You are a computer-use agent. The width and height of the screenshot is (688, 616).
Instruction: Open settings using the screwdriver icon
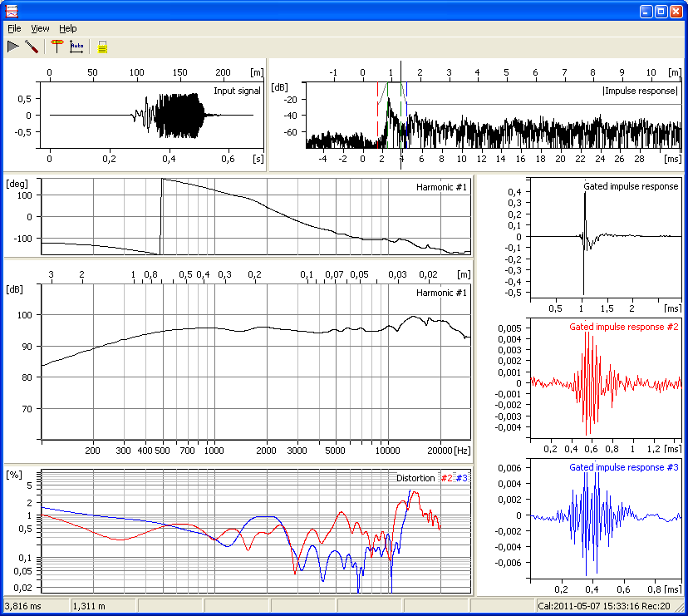tap(32, 47)
